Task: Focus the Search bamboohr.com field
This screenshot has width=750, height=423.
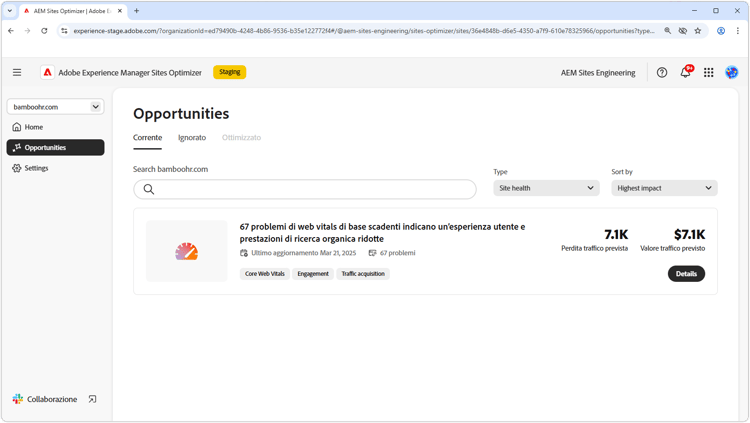Action: coord(305,189)
